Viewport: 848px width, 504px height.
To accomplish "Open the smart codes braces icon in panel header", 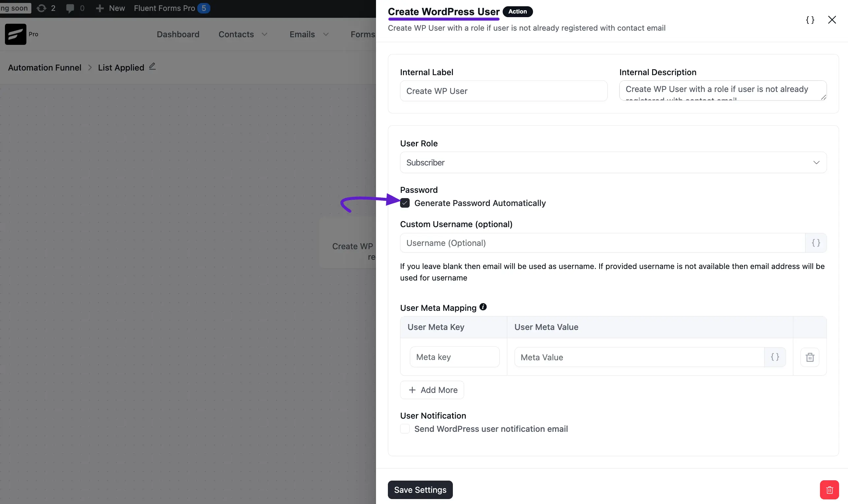I will click(x=810, y=20).
